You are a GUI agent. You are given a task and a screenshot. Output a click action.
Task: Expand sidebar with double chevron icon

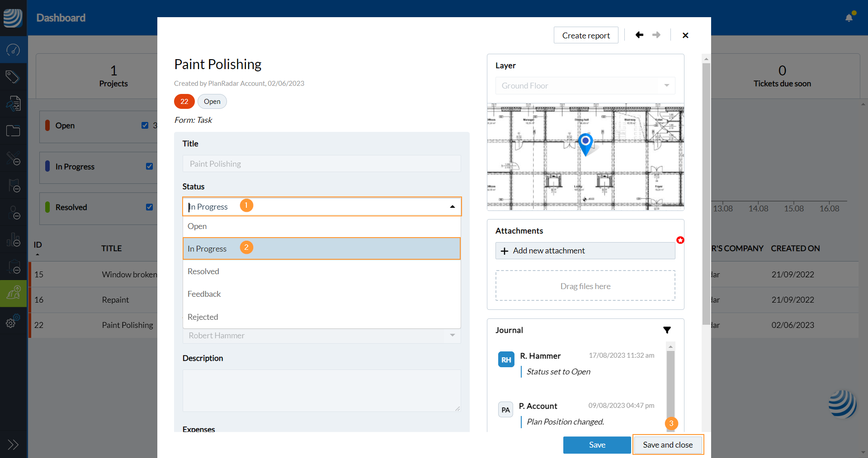[x=13, y=445]
